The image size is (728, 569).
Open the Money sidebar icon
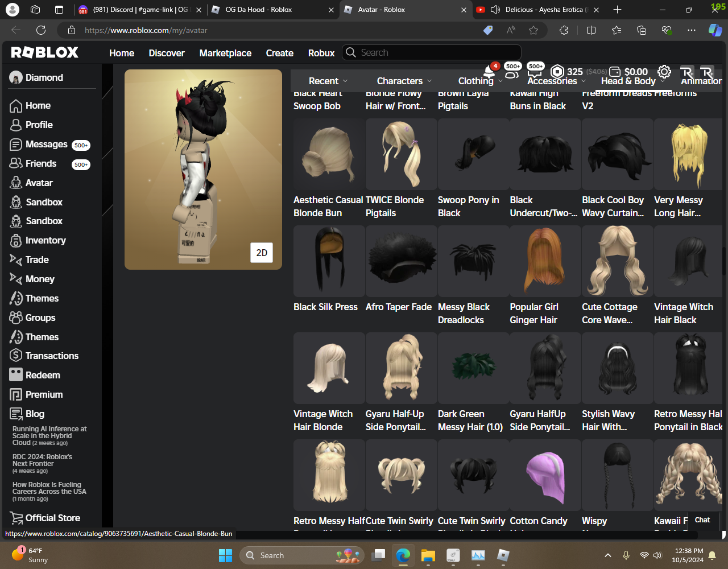tap(16, 279)
